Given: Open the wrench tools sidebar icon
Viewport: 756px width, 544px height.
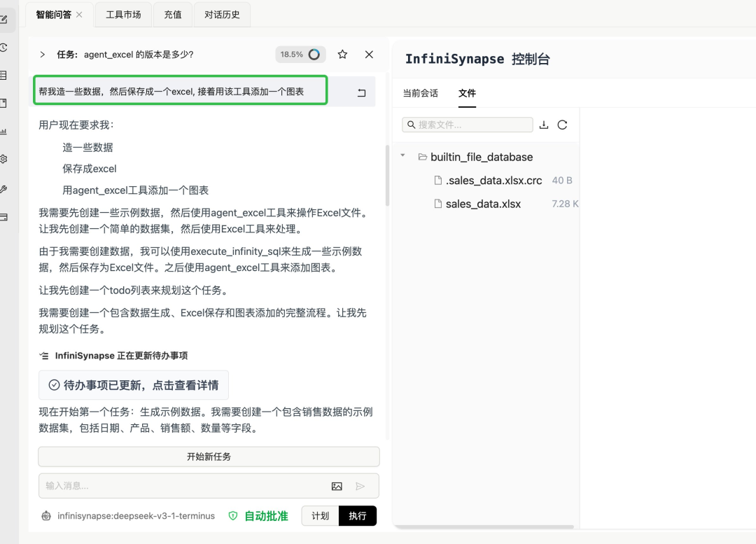Looking at the screenshot, I should point(3,189).
